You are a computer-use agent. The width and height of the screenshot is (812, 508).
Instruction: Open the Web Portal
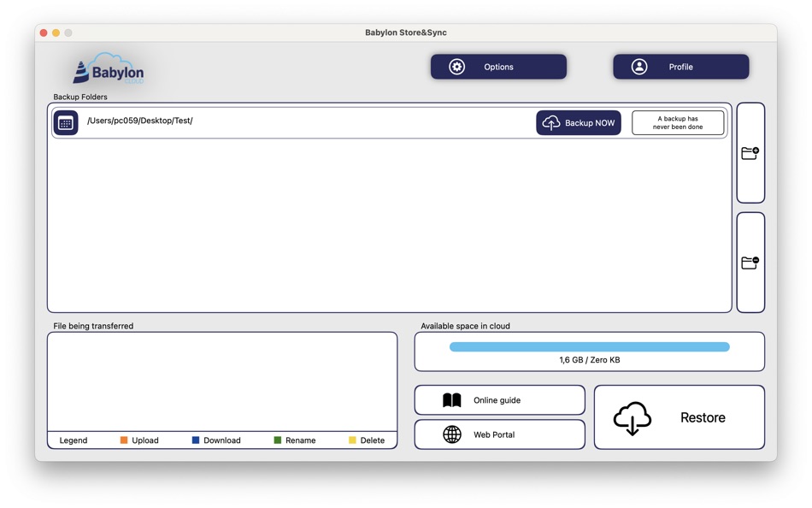coord(500,434)
